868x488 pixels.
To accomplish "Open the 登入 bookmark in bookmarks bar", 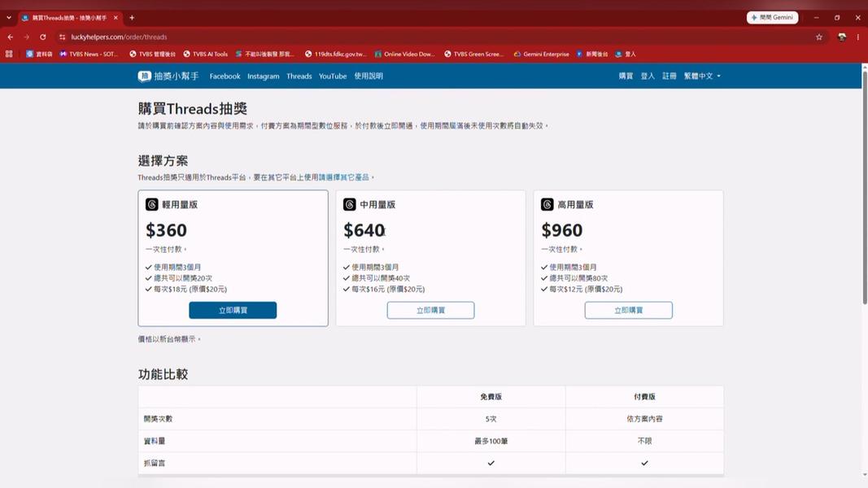I will coord(626,54).
